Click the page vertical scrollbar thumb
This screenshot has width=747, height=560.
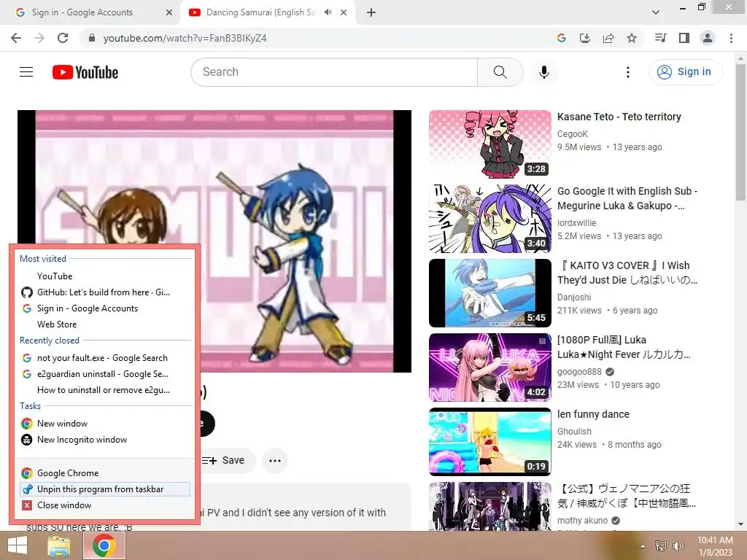pyautogui.click(x=740, y=132)
